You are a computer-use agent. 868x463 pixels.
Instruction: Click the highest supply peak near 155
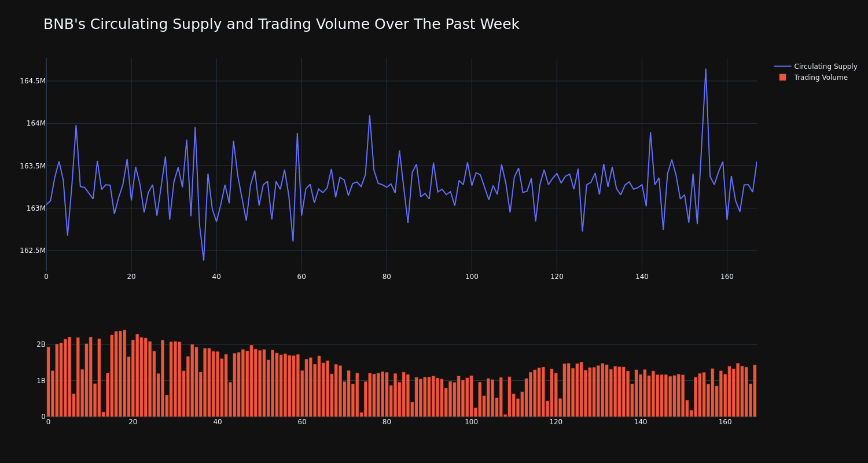coord(705,69)
